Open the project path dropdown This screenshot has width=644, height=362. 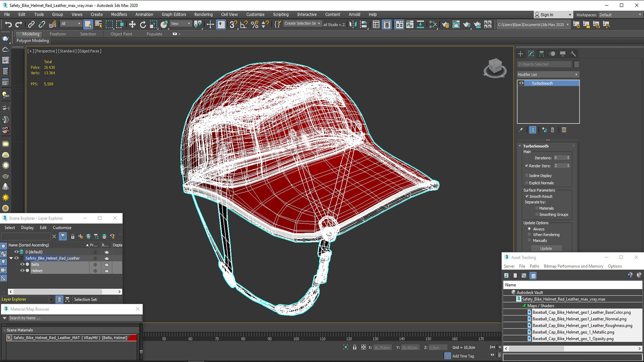[533, 24]
